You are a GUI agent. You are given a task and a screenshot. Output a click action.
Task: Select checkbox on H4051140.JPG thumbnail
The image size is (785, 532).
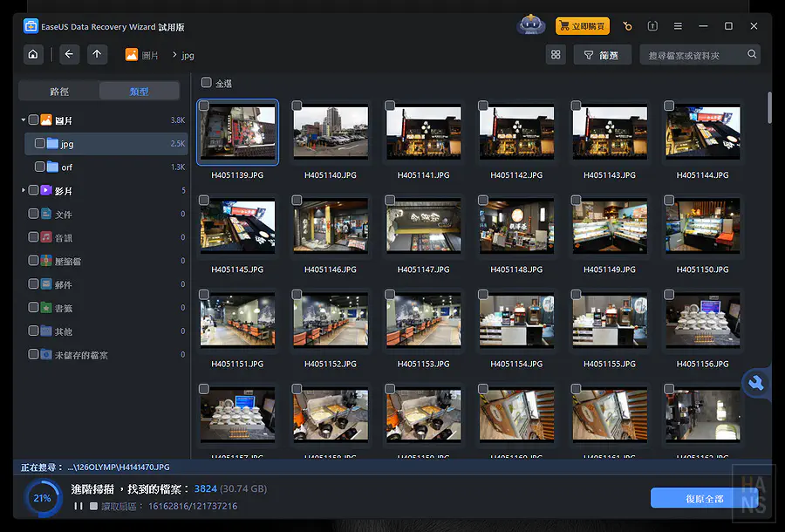pos(297,106)
